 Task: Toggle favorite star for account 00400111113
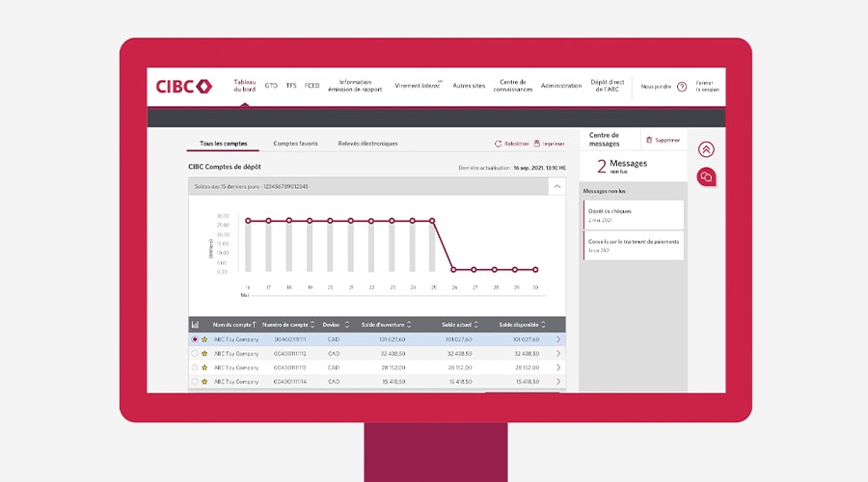click(x=204, y=367)
